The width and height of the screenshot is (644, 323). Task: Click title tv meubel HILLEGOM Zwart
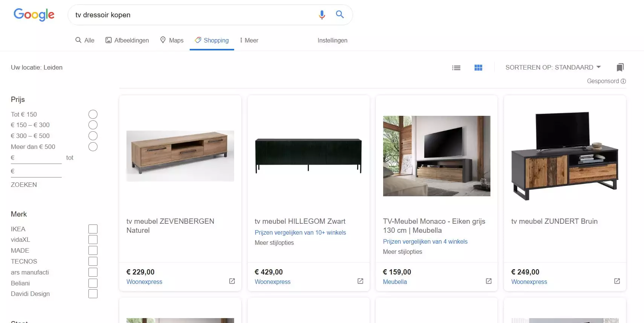coord(300,221)
